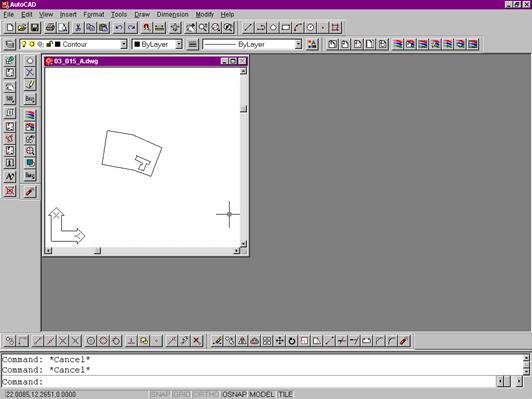The height and width of the screenshot is (399, 532).
Task: Click the MODEL button in status bar
Action: click(x=262, y=394)
